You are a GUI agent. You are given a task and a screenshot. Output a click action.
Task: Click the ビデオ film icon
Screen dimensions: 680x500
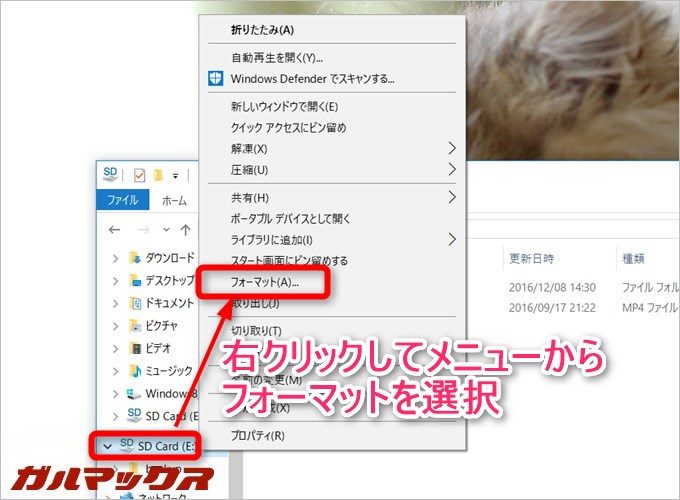[135, 348]
